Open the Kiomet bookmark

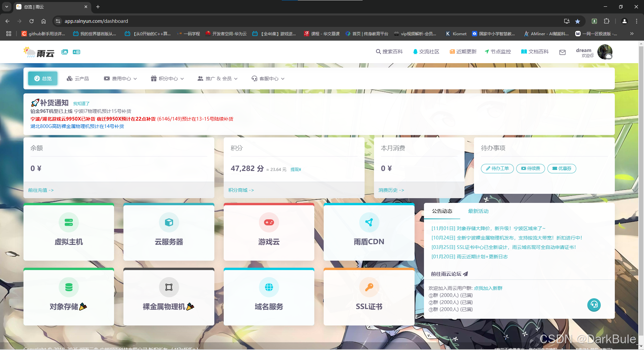[x=456, y=34]
